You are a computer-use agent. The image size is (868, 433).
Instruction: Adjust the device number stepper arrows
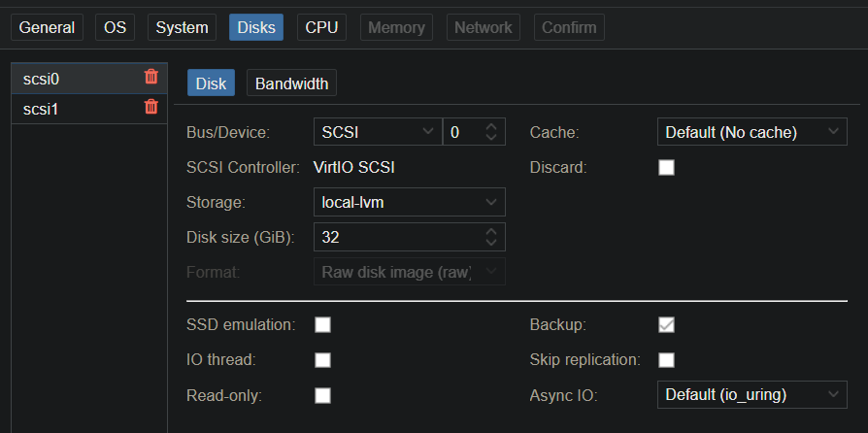point(490,132)
